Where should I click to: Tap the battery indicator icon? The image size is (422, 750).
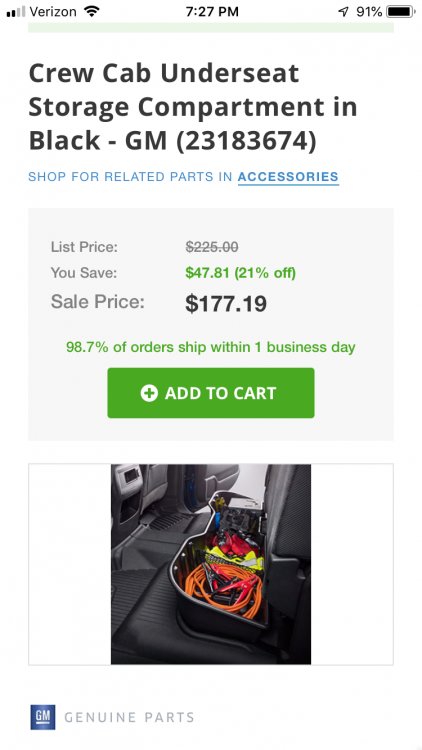[401, 11]
